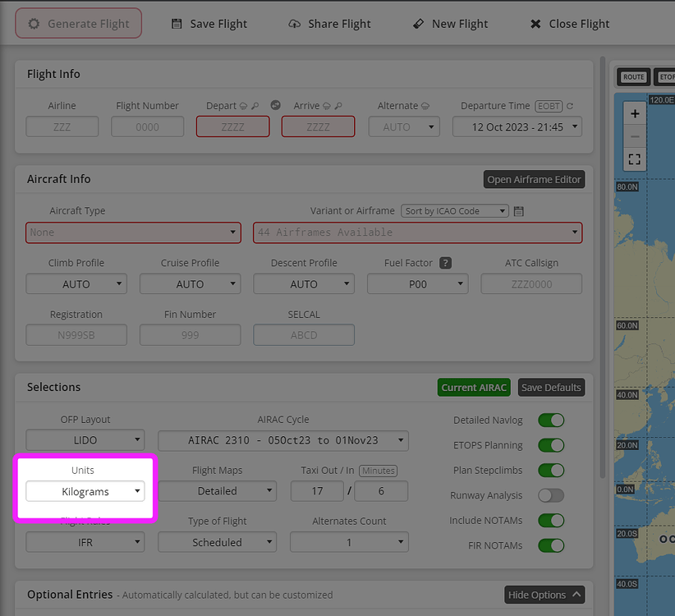The height and width of the screenshot is (616, 675).
Task: Collapse Optional Entries via Hide Options
Action: pos(544,594)
